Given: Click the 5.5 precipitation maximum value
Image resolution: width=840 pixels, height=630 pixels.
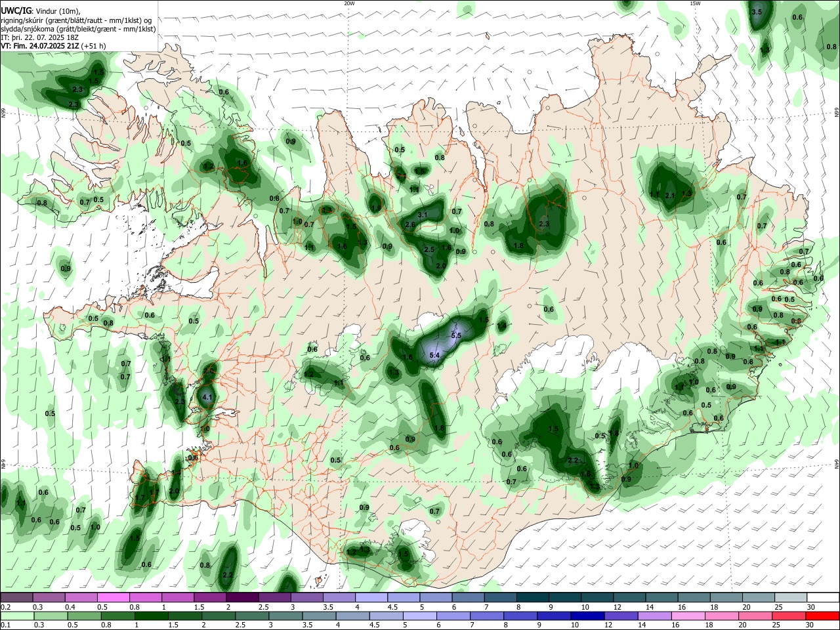Looking at the screenshot, I should (x=456, y=335).
